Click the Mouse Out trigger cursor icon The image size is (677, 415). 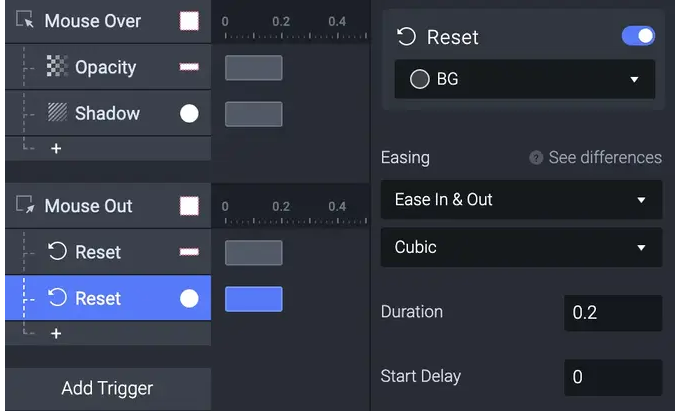[24, 204]
